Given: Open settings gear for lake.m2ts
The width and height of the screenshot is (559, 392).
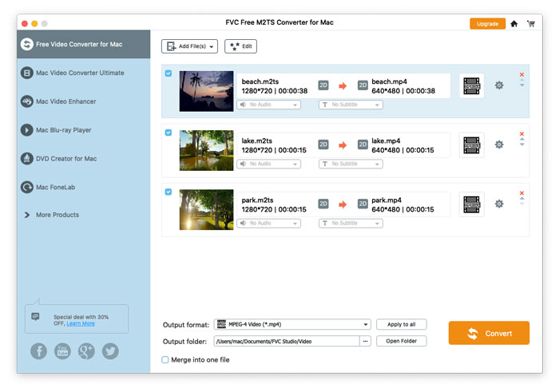Looking at the screenshot, I should coord(499,145).
